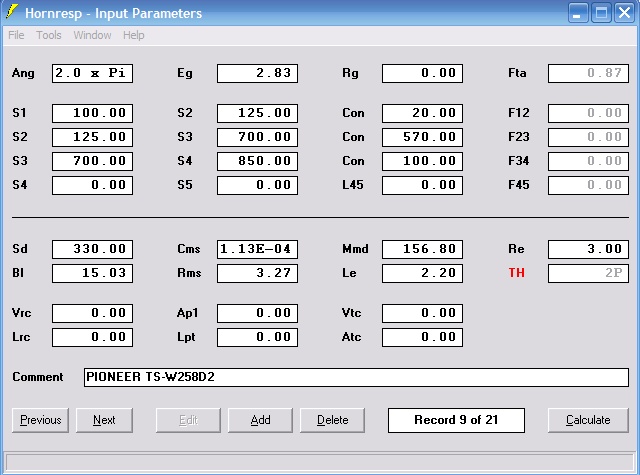Close the Hornresp window
Viewport: 640px width, 475px height.
point(624,13)
